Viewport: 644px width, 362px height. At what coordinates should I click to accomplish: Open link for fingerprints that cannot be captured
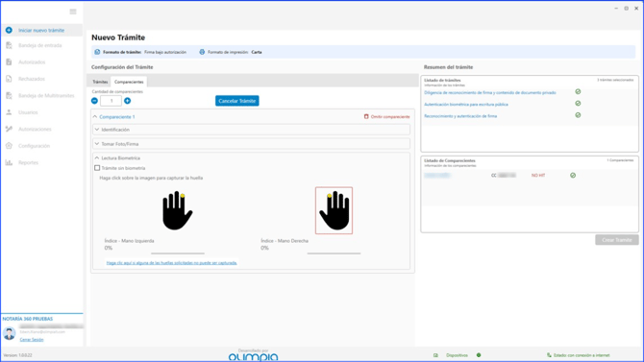[x=172, y=263]
